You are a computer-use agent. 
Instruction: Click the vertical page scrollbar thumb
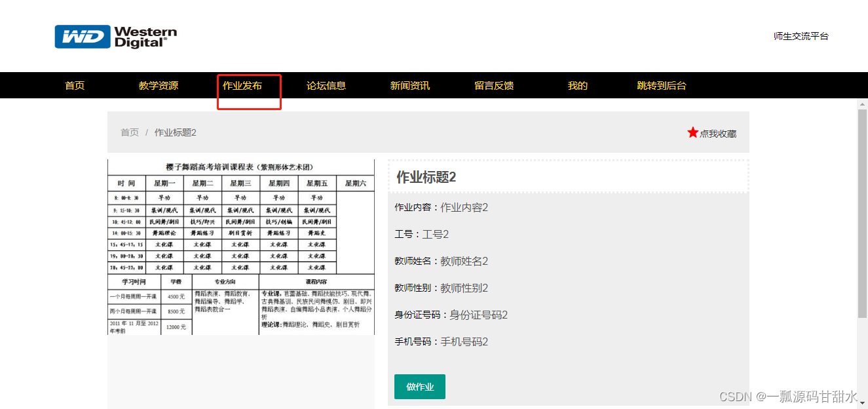point(862,214)
